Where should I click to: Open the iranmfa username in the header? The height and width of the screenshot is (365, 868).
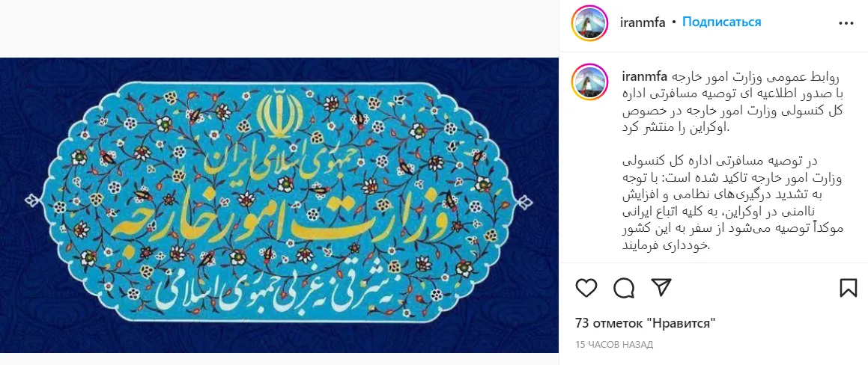tap(643, 22)
